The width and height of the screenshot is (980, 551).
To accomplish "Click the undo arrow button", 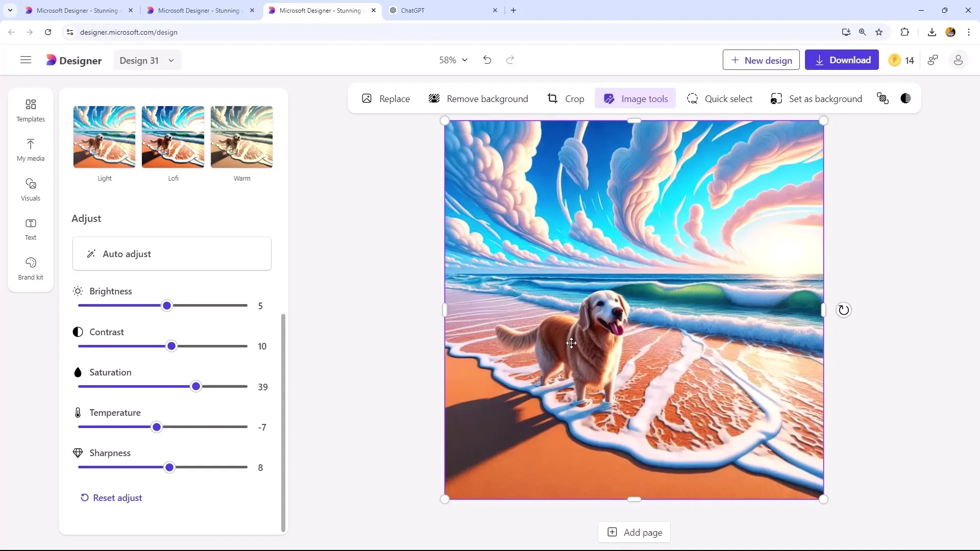I will (487, 60).
